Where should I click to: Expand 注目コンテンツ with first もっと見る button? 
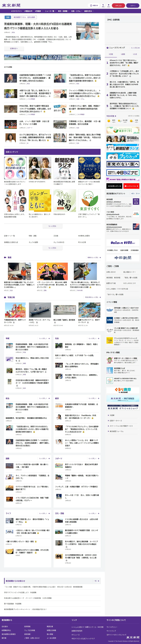click(x=52, y=226)
